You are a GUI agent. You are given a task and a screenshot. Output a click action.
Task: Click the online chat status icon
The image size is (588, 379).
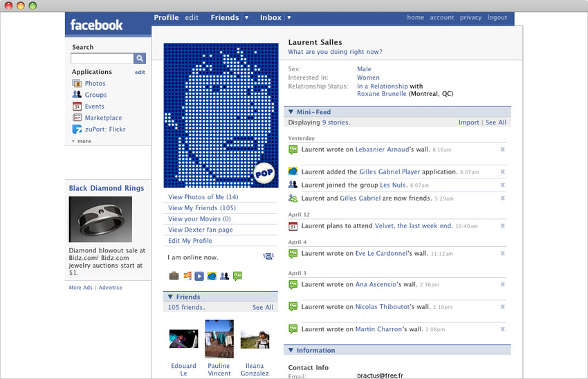[x=268, y=256]
